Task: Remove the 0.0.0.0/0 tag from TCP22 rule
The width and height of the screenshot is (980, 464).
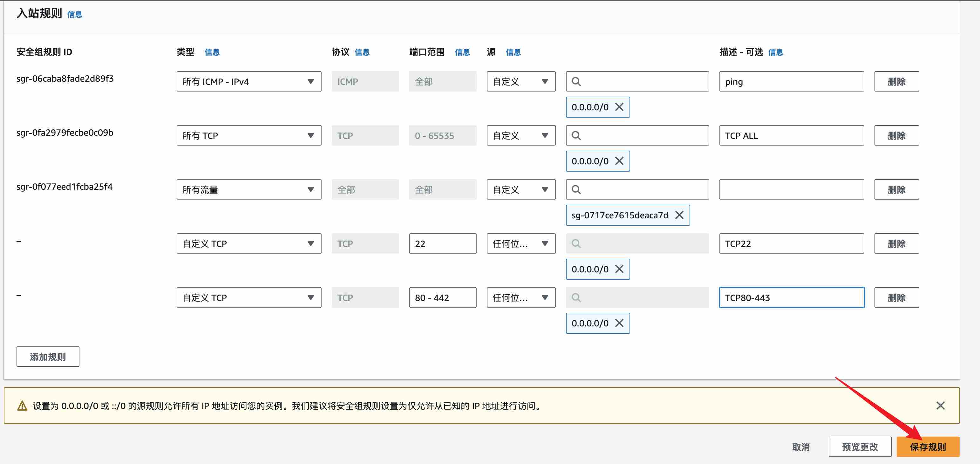Action: point(619,269)
